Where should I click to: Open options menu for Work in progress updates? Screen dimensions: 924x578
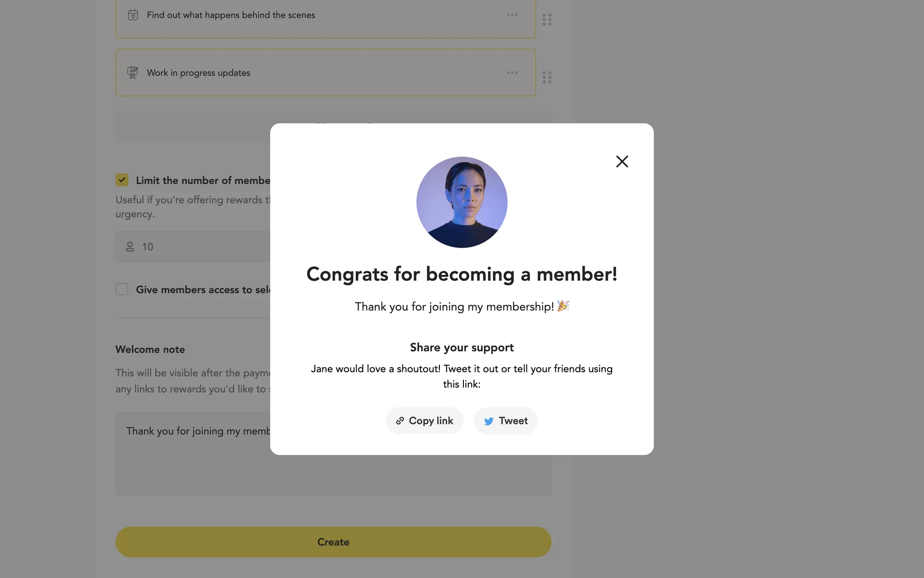coord(512,73)
